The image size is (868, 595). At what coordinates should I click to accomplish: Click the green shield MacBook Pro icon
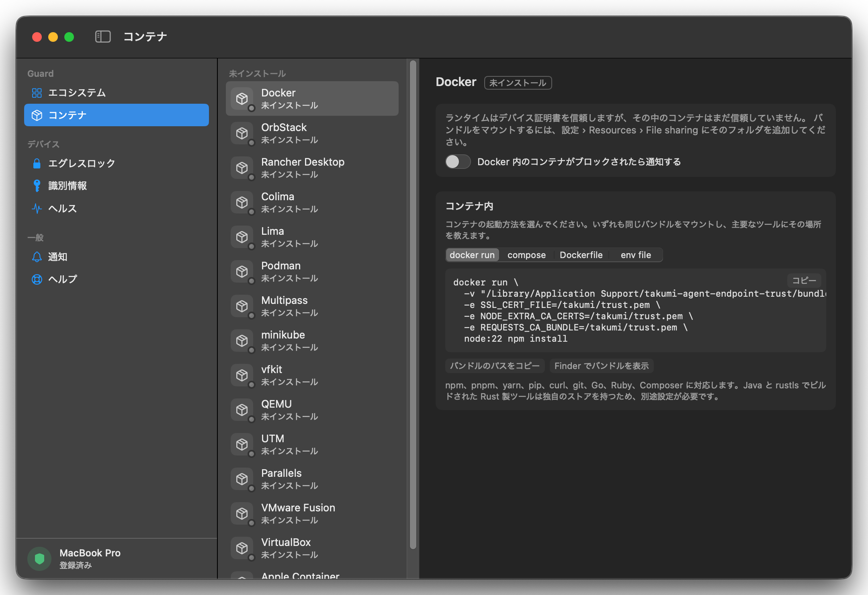click(39, 558)
